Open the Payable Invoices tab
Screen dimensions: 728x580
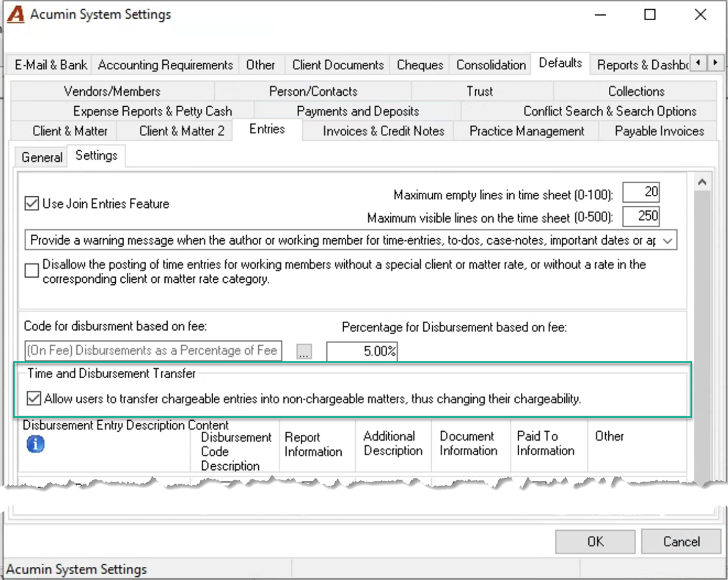point(659,131)
